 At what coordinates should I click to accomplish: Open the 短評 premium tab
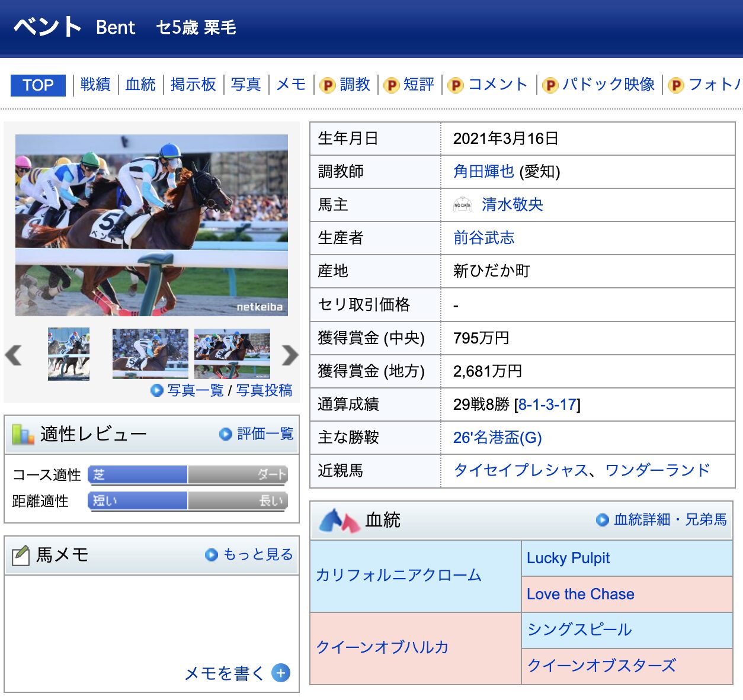(x=419, y=85)
